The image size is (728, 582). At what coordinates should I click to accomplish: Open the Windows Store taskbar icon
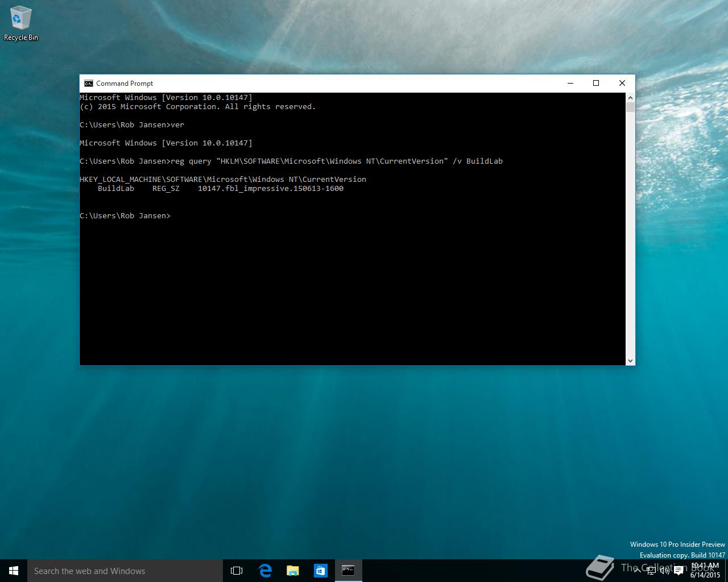(x=320, y=571)
